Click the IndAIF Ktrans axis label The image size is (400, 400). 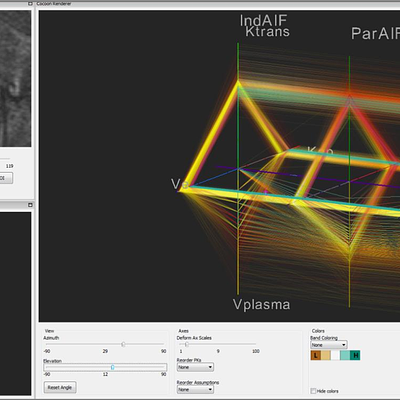coord(265,26)
